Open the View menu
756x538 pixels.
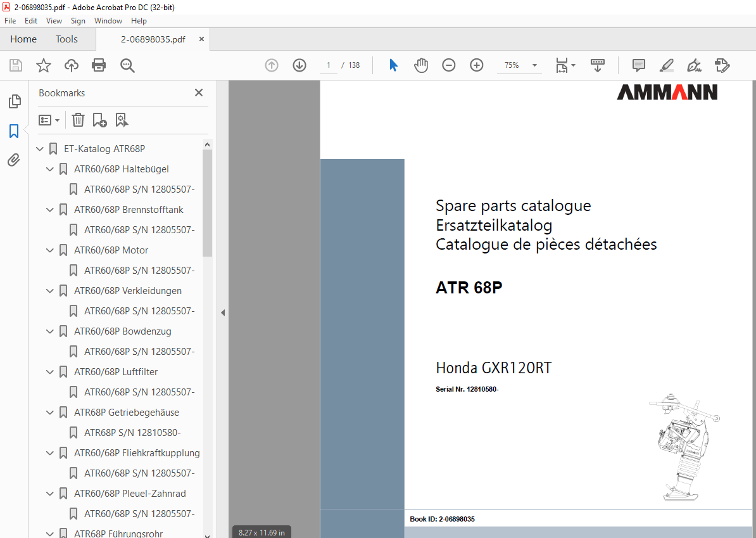point(54,21)
